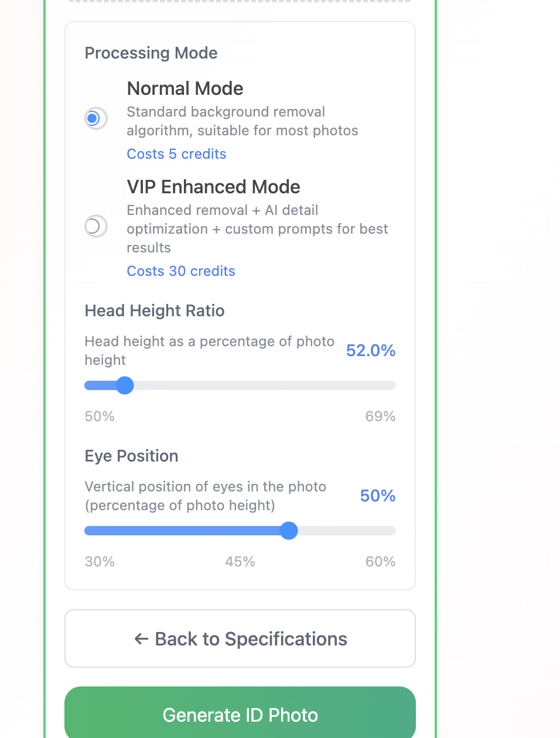560x738 pixels.
Task: Click the 'Processing Mode' section title
Action: click(x=151, y=53)
